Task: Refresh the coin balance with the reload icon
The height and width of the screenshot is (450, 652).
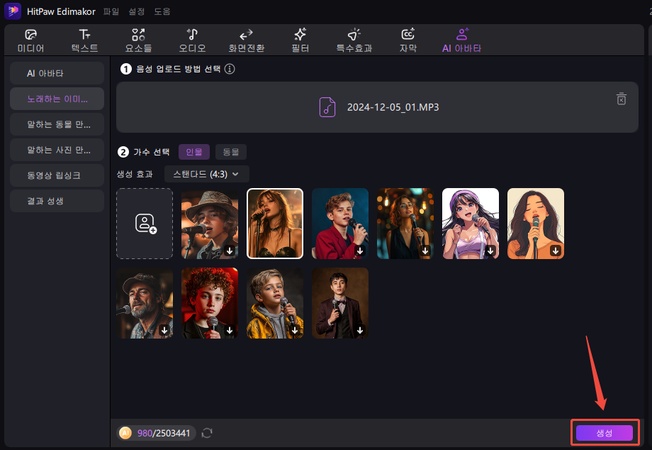Action: click(x=207, y=432)
